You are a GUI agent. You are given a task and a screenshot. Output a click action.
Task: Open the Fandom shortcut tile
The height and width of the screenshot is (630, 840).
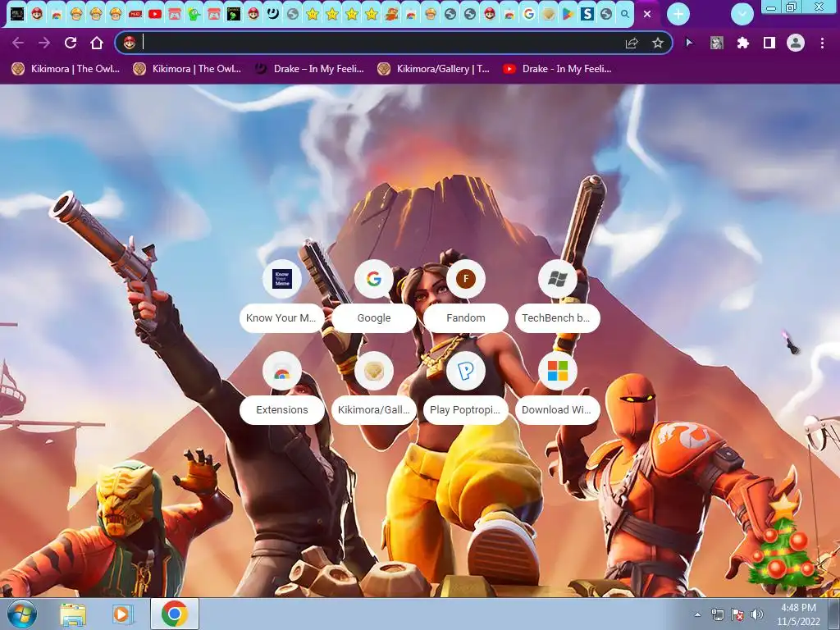(x=466, y=296)
